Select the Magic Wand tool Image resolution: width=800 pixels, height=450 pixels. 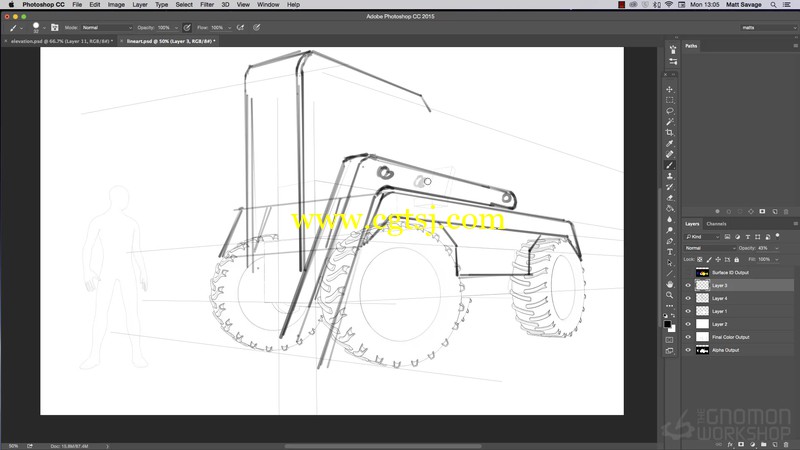coord(669,121)
